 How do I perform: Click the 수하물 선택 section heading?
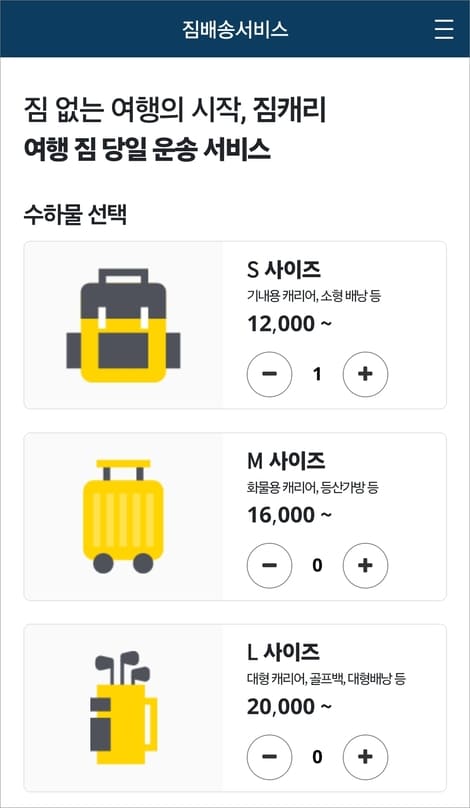pyautogui.click(x=75, y=215)
